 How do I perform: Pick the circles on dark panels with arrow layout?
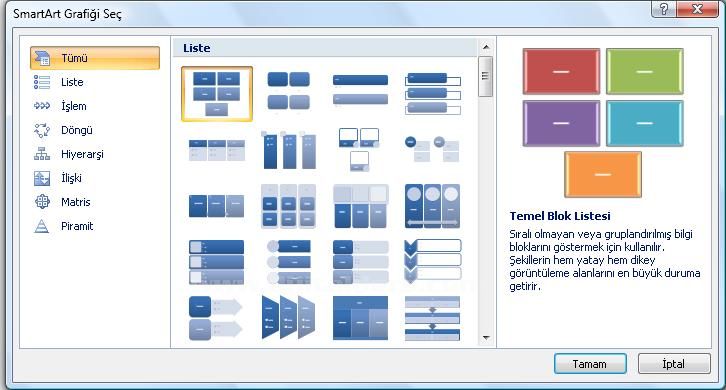[x=432, y=206]
